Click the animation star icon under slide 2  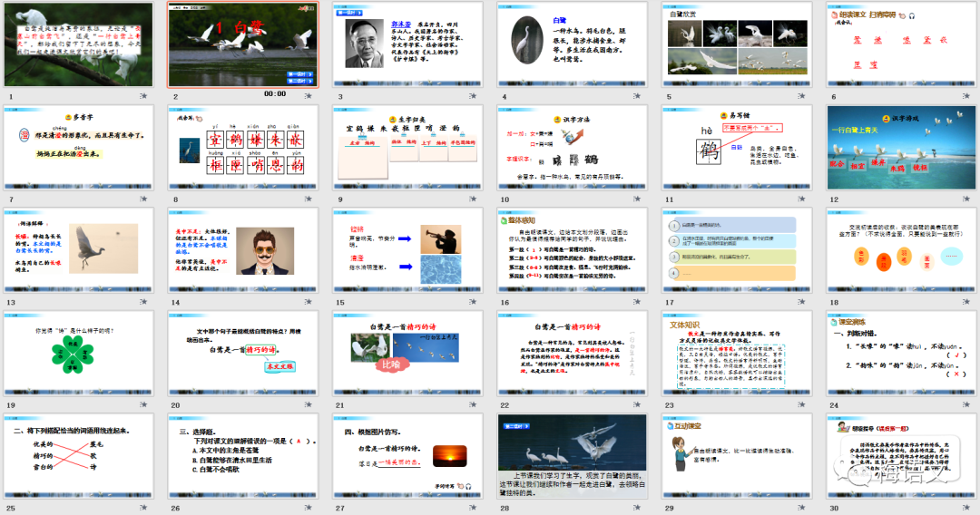click(308, 95)
